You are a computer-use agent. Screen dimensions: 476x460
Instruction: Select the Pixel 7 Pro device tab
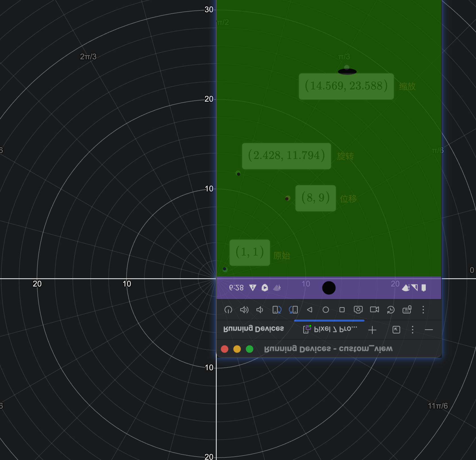[330, 329]
